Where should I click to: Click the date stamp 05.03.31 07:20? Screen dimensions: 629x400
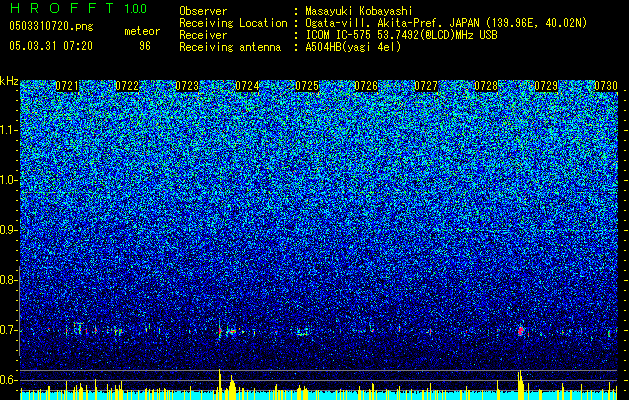tap(51, 46)
